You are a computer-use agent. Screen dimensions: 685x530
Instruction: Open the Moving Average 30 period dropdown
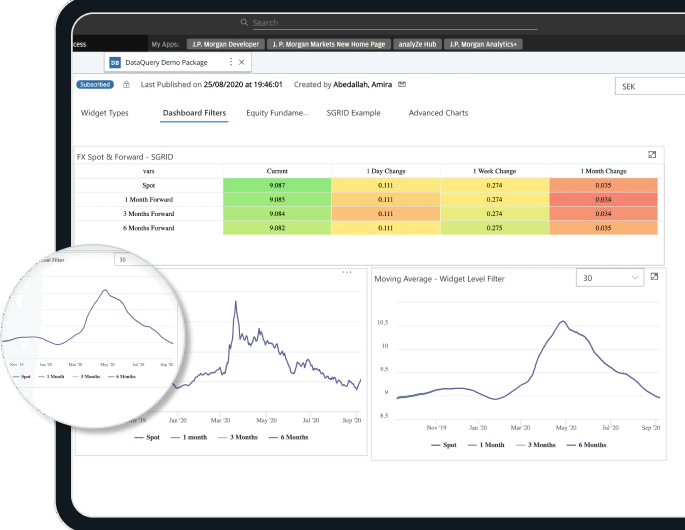click(610, 278)
